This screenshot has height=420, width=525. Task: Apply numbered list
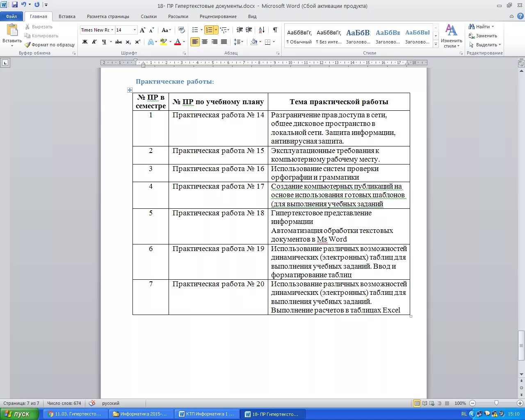click(209, 30)
